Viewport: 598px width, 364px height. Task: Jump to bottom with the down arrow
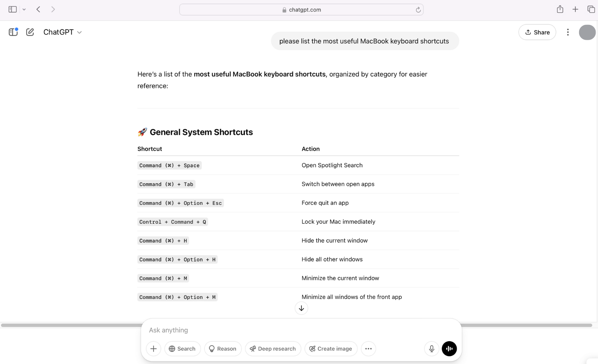[x=301, y=308]
